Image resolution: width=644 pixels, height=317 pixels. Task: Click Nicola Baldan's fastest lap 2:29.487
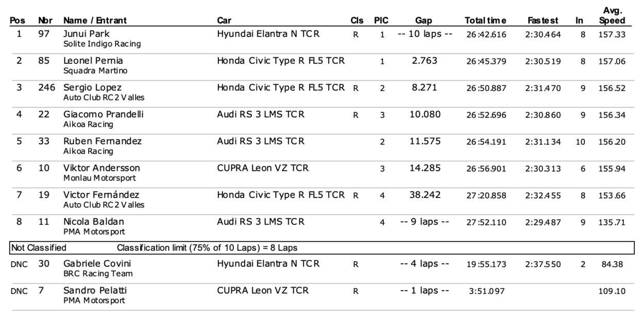tap(543, 222)
